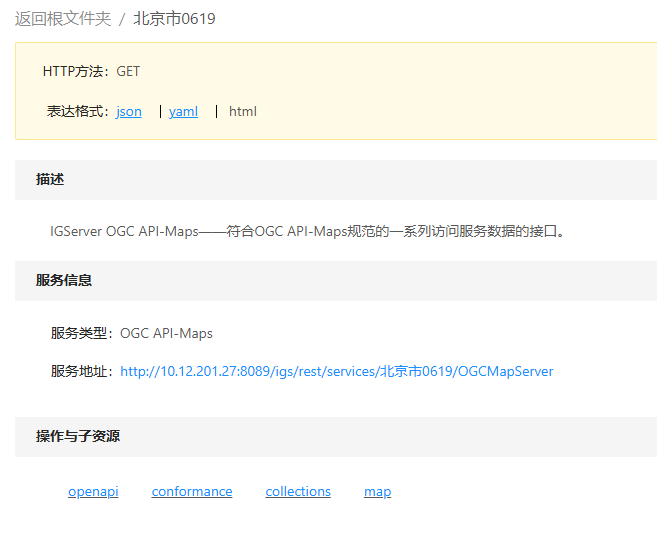657x540 pixels.
Task: Open the conformance sub-resource
Action: (x=192, y=491)
